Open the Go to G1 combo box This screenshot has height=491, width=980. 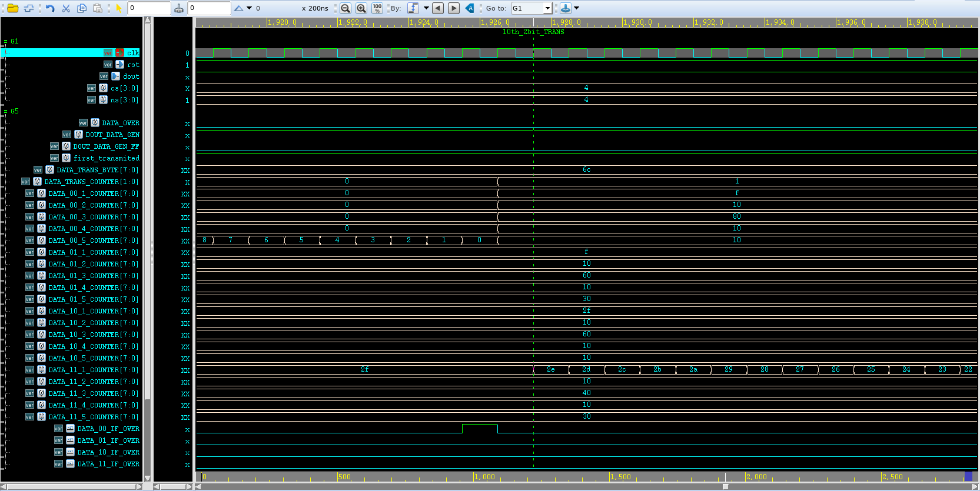click(x=531, y=8)
